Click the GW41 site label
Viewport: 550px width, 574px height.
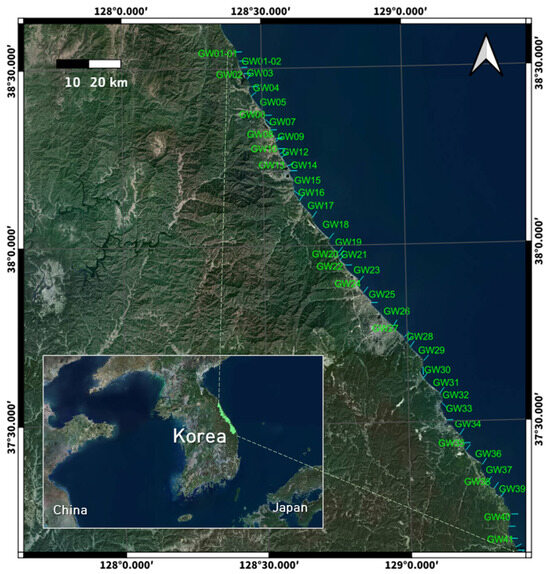(x=500, y=539)
